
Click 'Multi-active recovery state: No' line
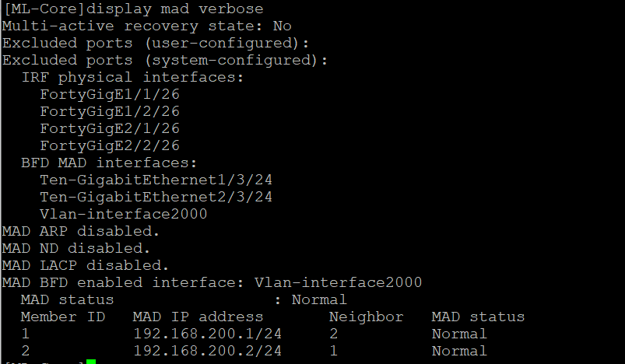pos(147,26)
